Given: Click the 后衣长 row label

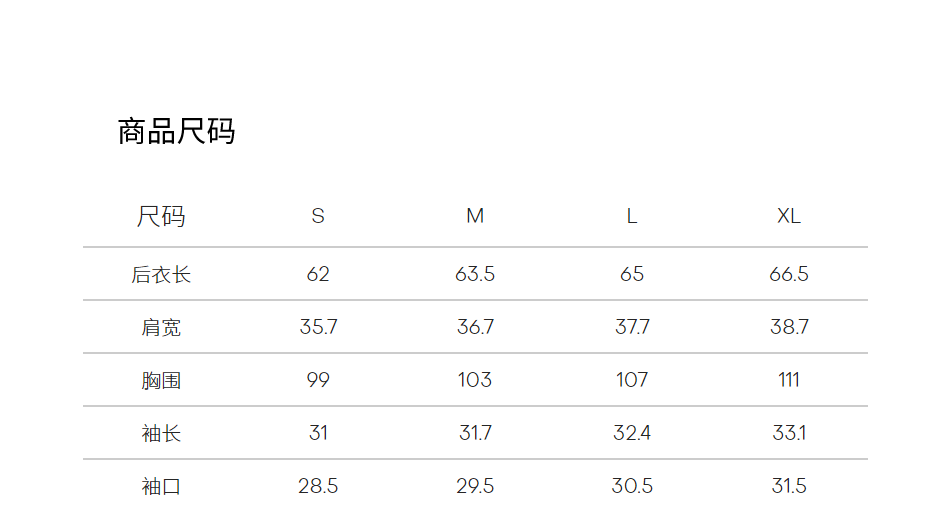Looking at the screenshot, I should pyautogui.click(x=161, y=274).
